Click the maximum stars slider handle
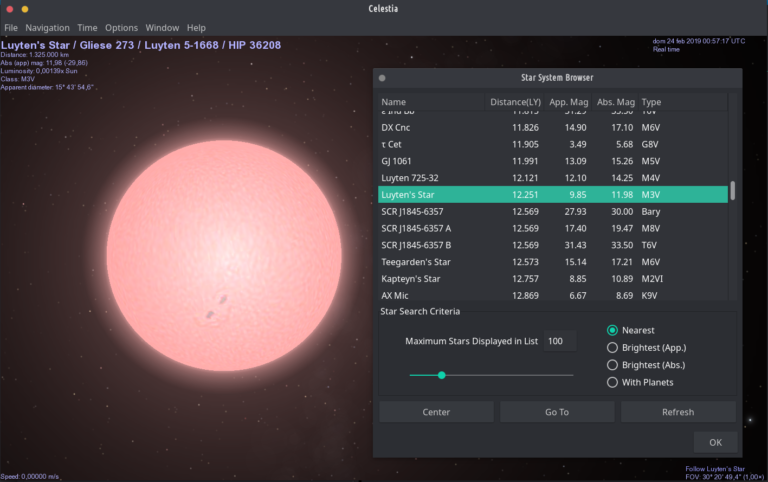The image size is (768, 482). coord(441,375)
